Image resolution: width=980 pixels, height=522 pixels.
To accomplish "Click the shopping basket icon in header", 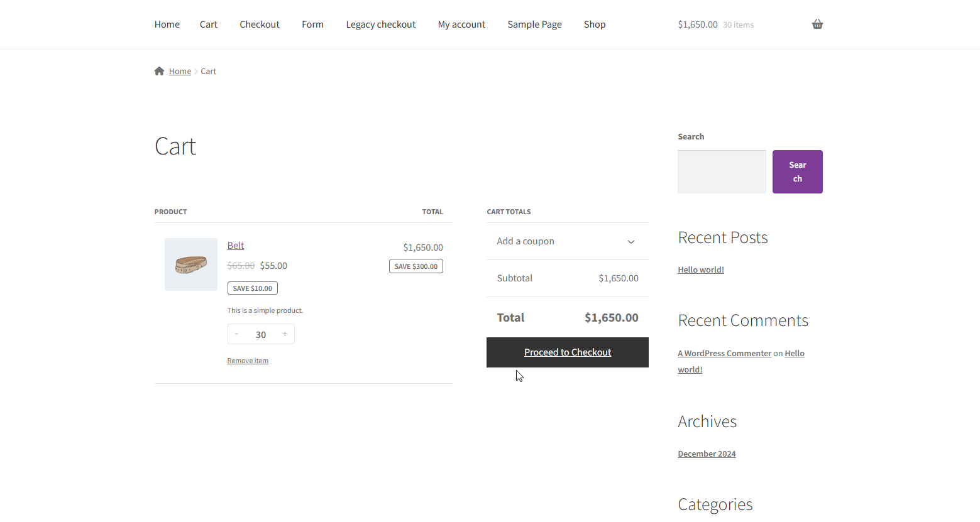I will tap(817, 24).
